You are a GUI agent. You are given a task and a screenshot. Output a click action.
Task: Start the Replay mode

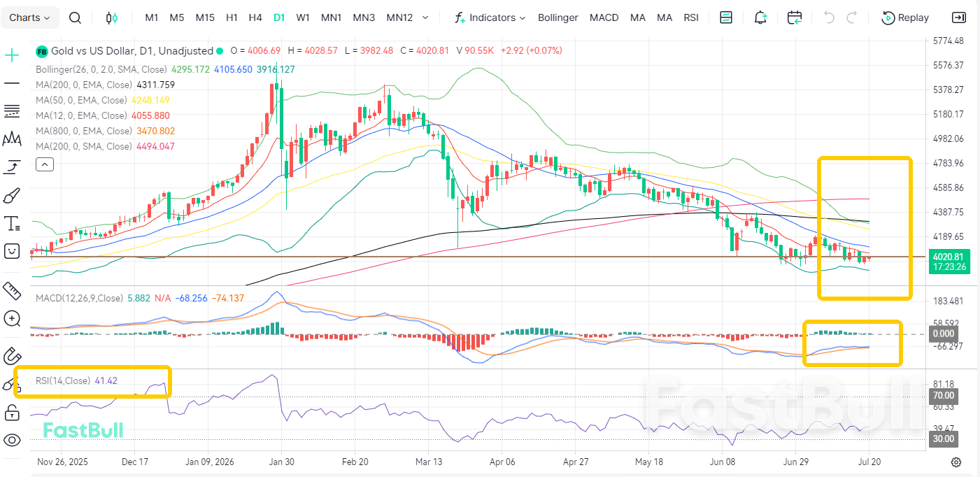(x=905, y=17)
